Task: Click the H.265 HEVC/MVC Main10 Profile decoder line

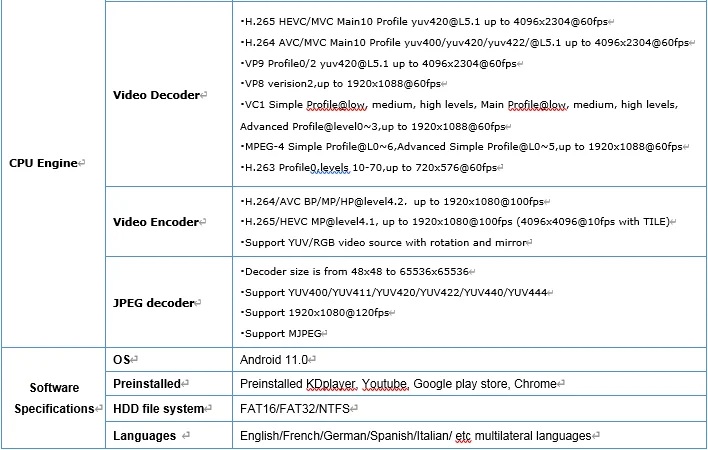Action: point(424,22)
